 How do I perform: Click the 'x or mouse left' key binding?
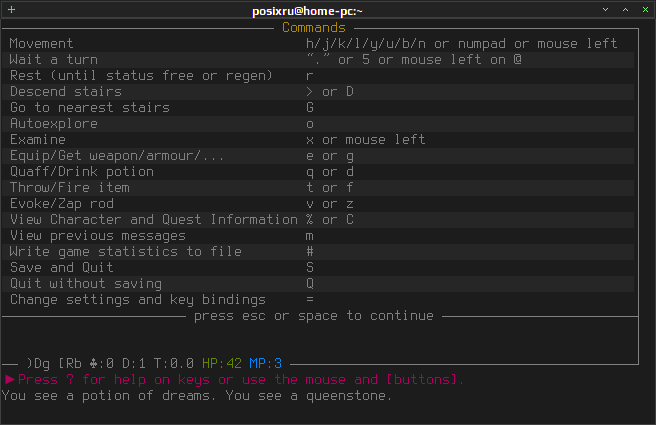(366, 140)
